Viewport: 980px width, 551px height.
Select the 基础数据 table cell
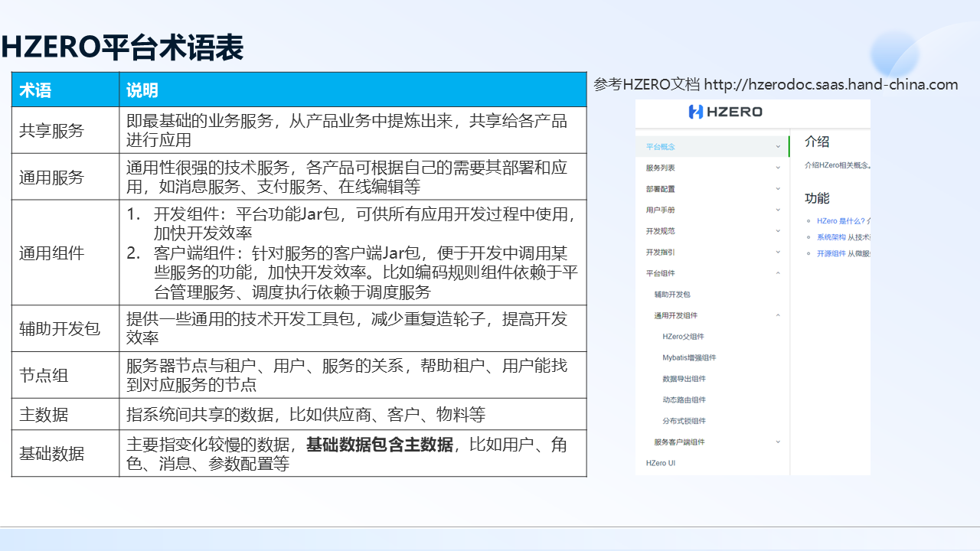tap(65, 453)
